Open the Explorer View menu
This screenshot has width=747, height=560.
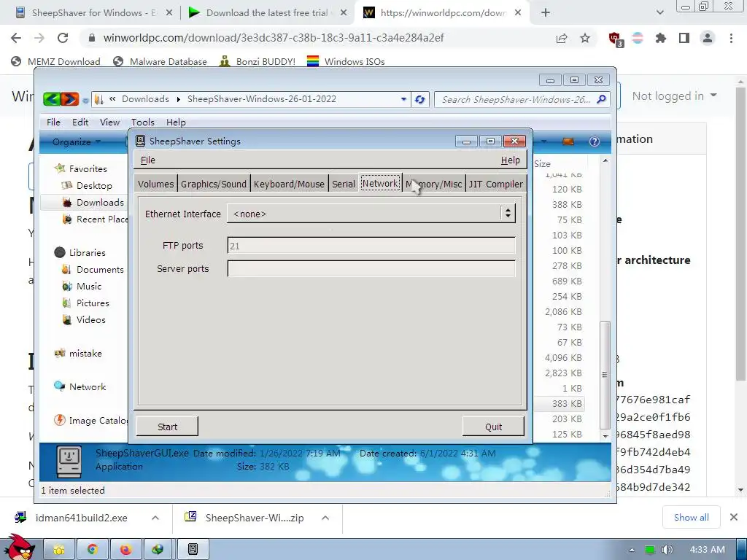pos(109,122)
